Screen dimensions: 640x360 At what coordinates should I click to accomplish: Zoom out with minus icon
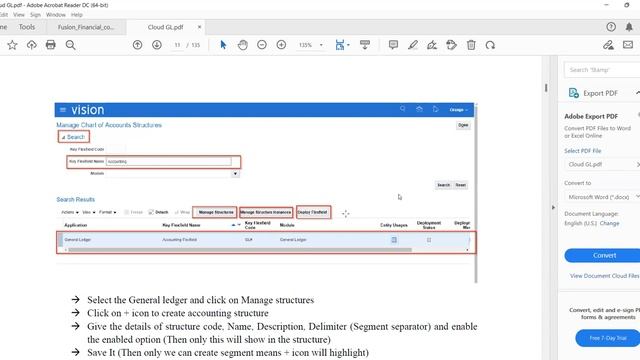pyautogui.click(x=262, y=45)
